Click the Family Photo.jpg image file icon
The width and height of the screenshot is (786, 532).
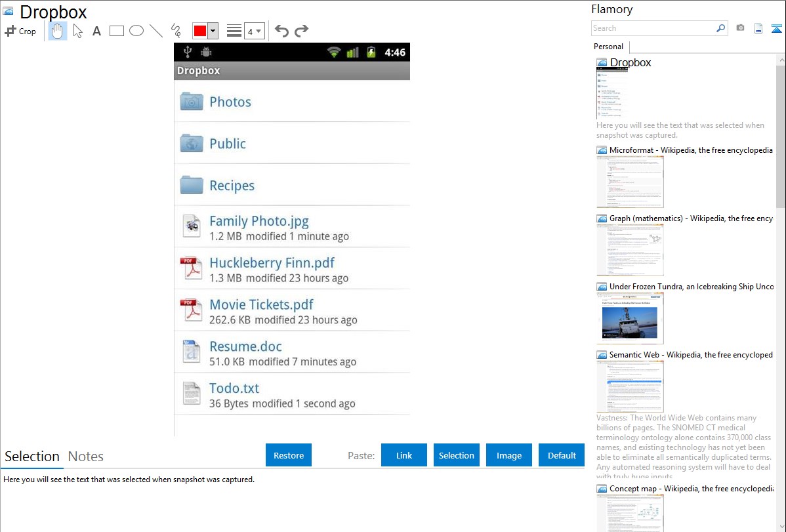coord(192,226)
